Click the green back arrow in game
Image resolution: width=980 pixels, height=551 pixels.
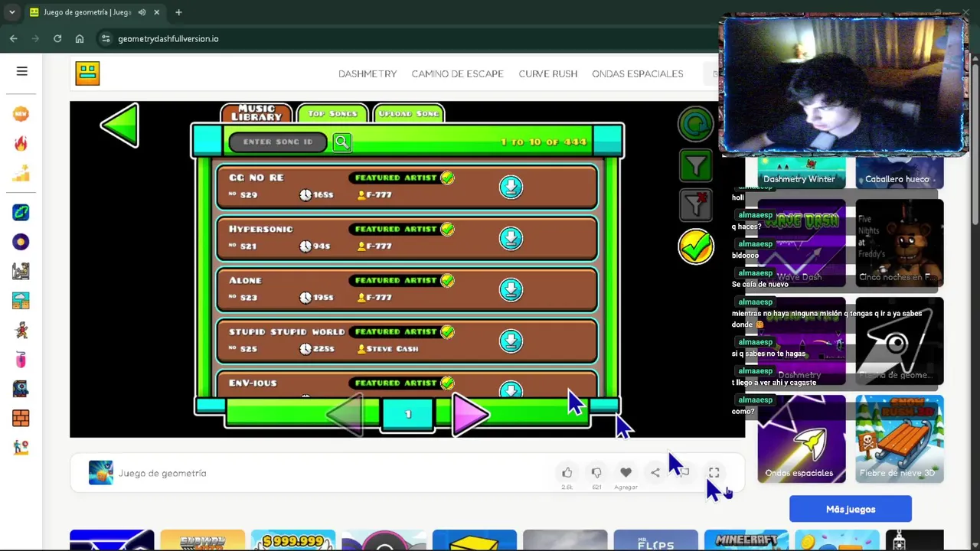[120, 125]
